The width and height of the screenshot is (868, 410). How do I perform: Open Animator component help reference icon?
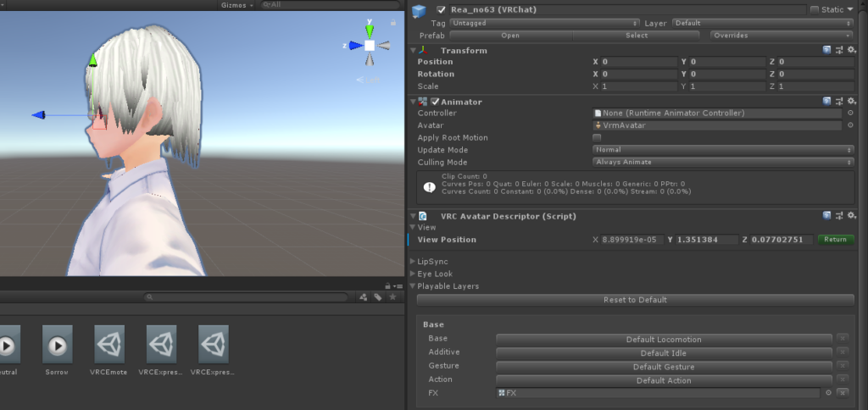coord(826,102)
